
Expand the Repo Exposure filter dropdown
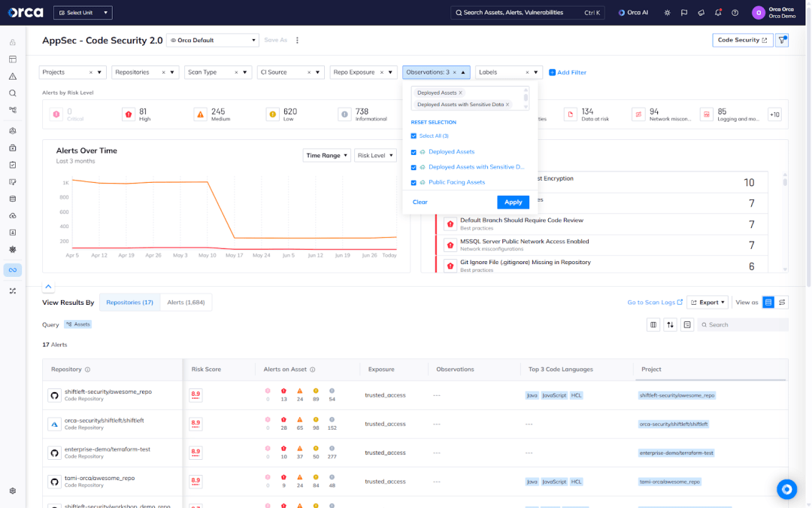[x=390, y=72]
